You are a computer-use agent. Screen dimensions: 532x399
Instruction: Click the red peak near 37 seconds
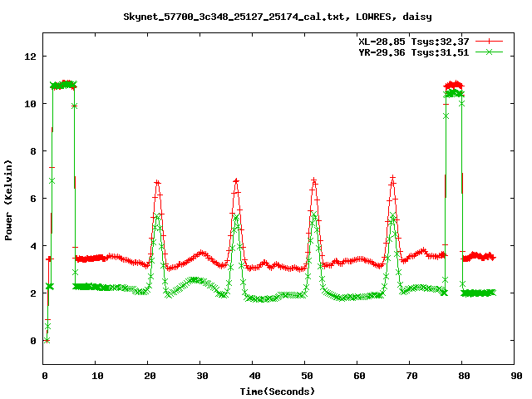tap(236, 181)
